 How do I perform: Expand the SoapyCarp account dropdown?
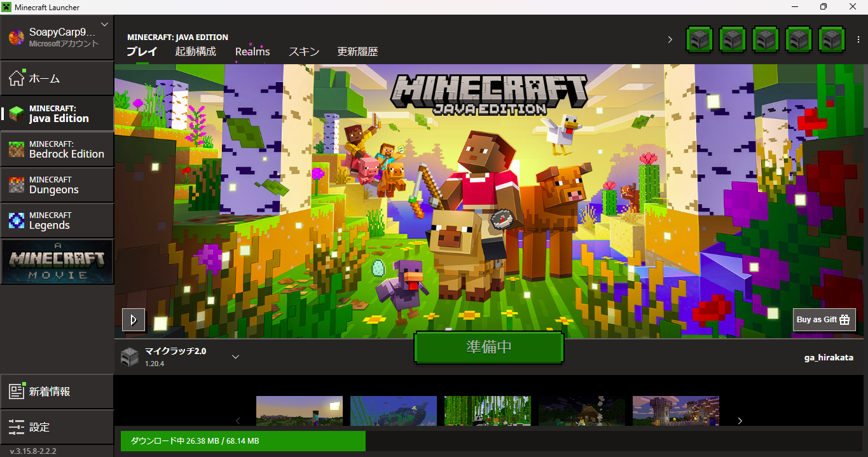[105, 25]
